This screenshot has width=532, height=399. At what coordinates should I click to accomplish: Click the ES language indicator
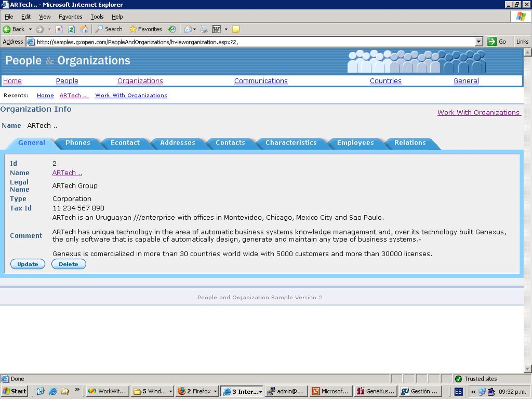point(458,392)
